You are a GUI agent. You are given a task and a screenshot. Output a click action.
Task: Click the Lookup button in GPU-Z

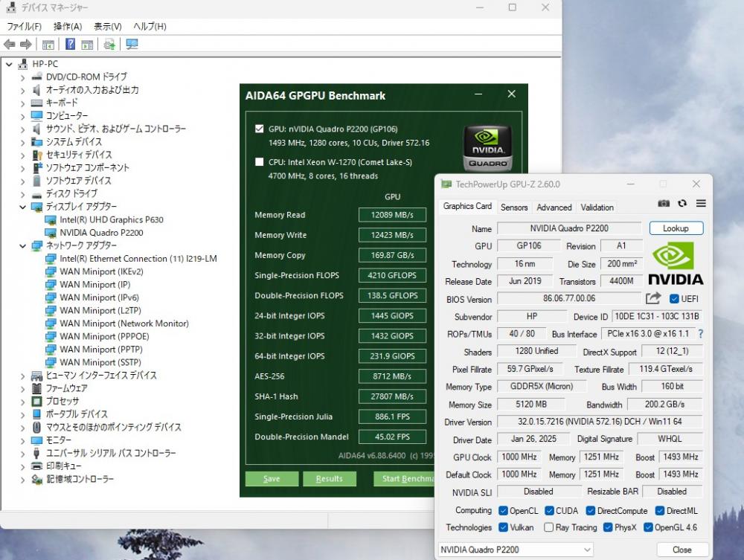coord(676,228)
